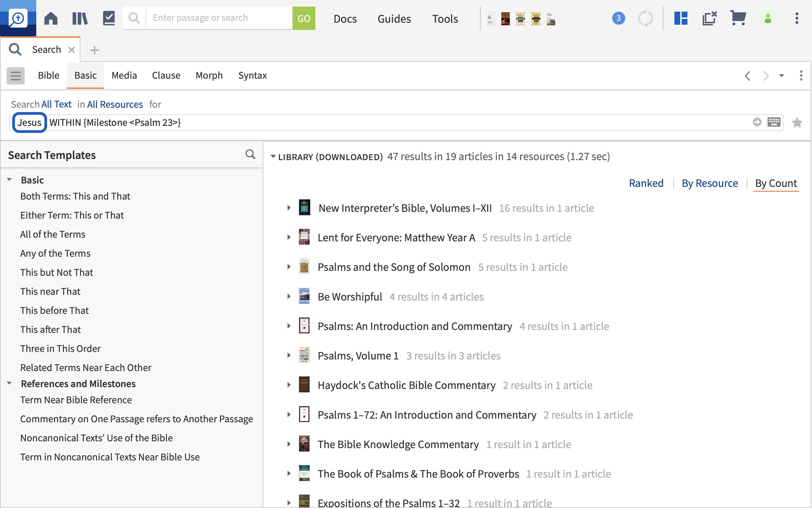
Task: Click the magnifier icon in command box
Action: click(134, 18)
